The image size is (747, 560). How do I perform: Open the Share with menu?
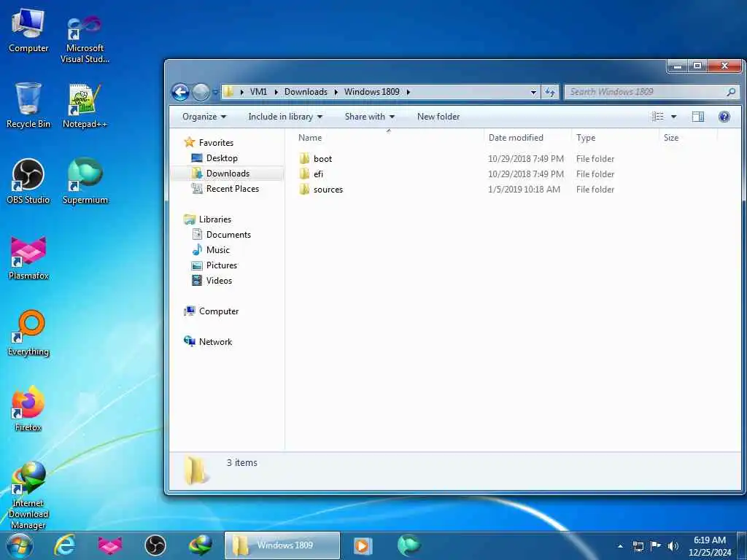click(370, 117)
